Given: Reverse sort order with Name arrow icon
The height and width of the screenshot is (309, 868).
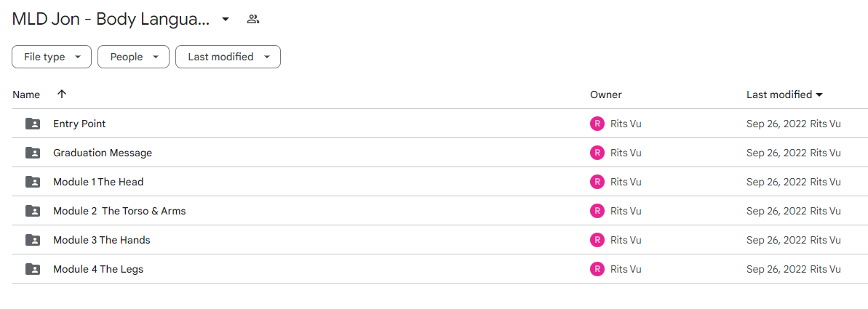Looking at the screenshot, I should (x=62, y=94).
